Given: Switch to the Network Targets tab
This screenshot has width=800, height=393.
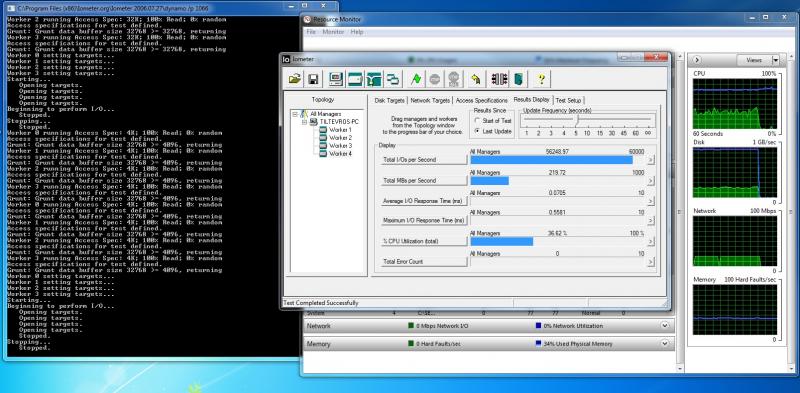Looking at the screenshot, I should [x=430, y=101].
